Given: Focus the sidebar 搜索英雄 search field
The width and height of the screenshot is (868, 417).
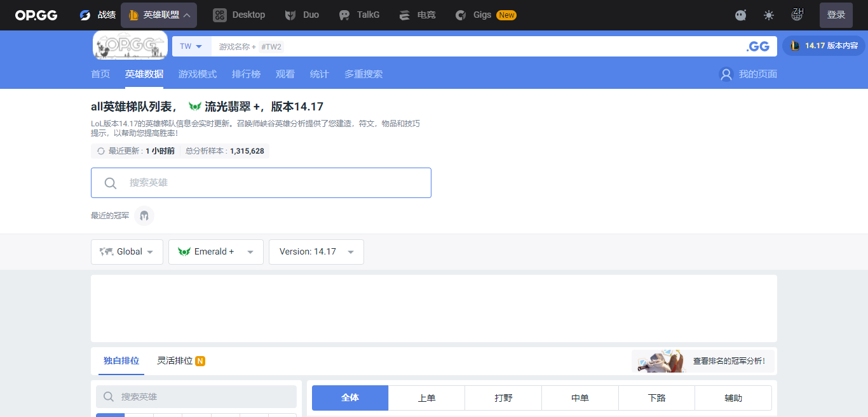Looking at the screenshot, I should (196, 397).
